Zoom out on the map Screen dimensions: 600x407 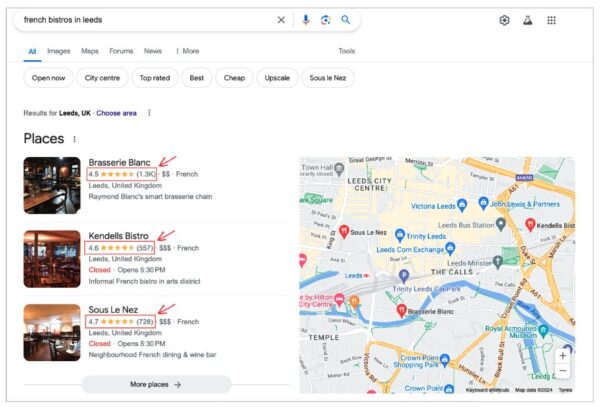pos(562,371)
